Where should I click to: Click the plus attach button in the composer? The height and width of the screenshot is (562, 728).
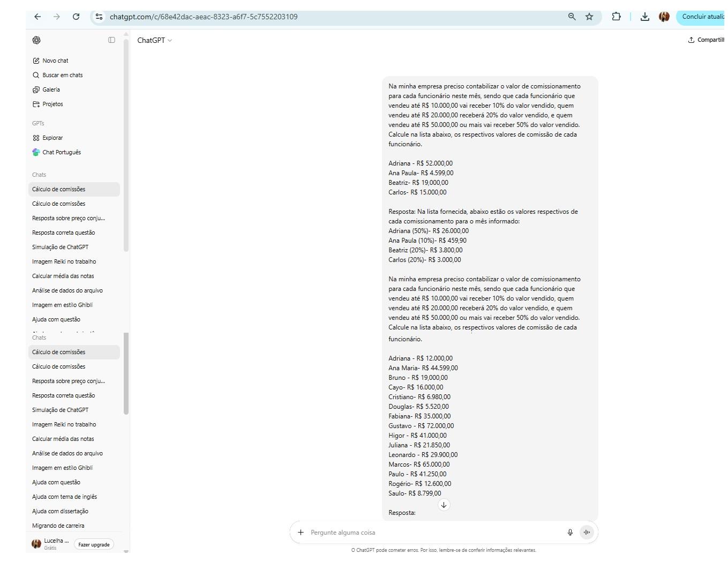point(301,533)
